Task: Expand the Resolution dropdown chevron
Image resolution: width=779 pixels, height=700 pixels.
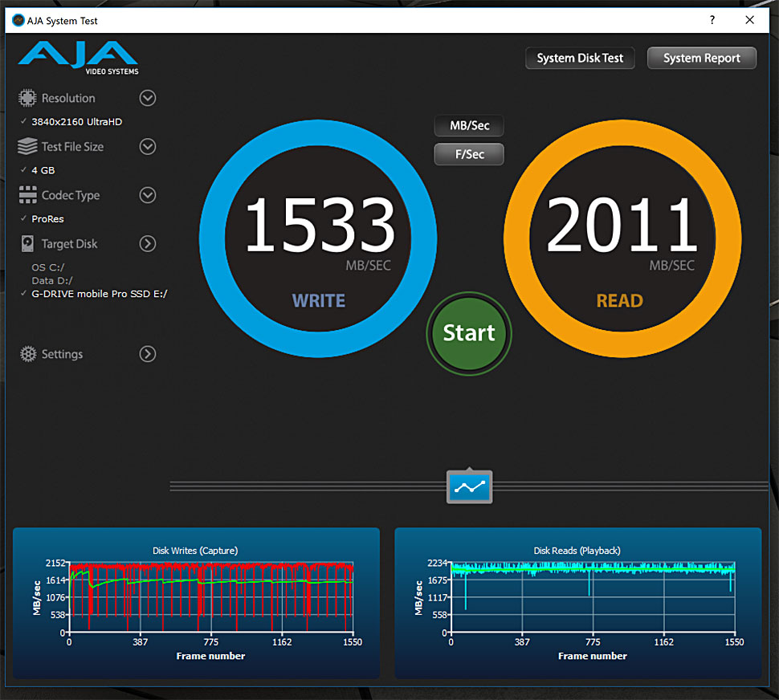Action: (148, 98)
